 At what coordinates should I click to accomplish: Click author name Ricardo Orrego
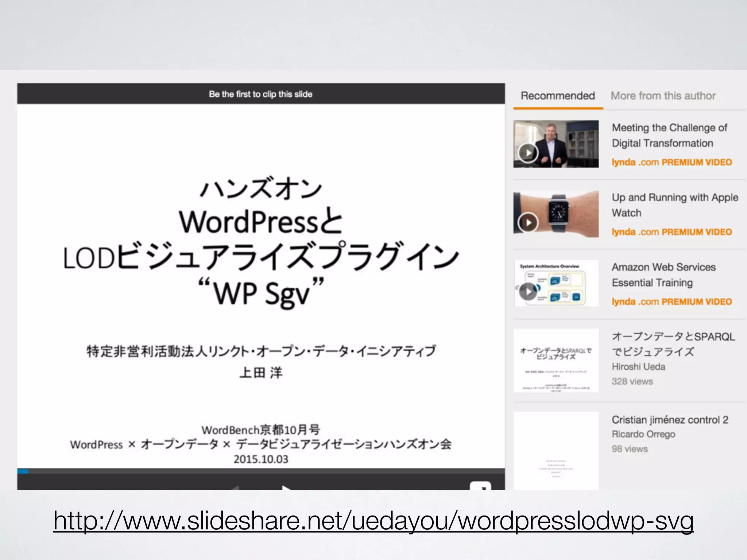click(x=643, y=434)
